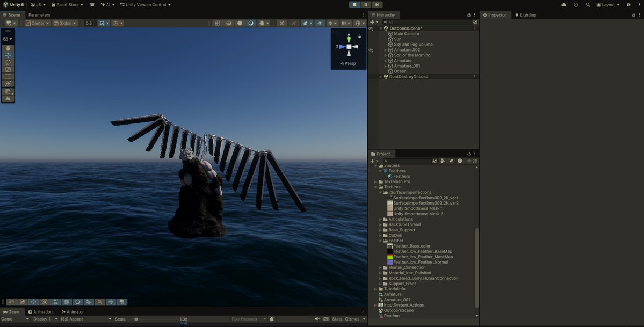Toggle visibility eye for Armature.002 row
The width and height of the screenshot is (644, 327).
click(371, 50)
